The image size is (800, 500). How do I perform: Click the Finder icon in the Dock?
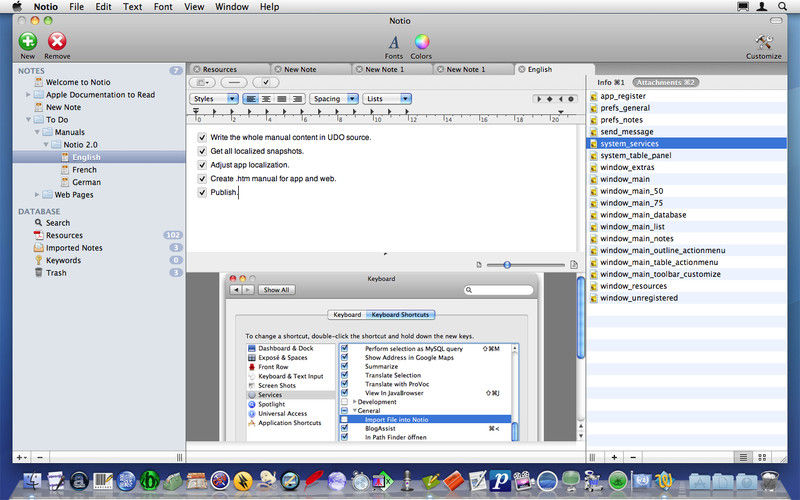tap(32, 481)
